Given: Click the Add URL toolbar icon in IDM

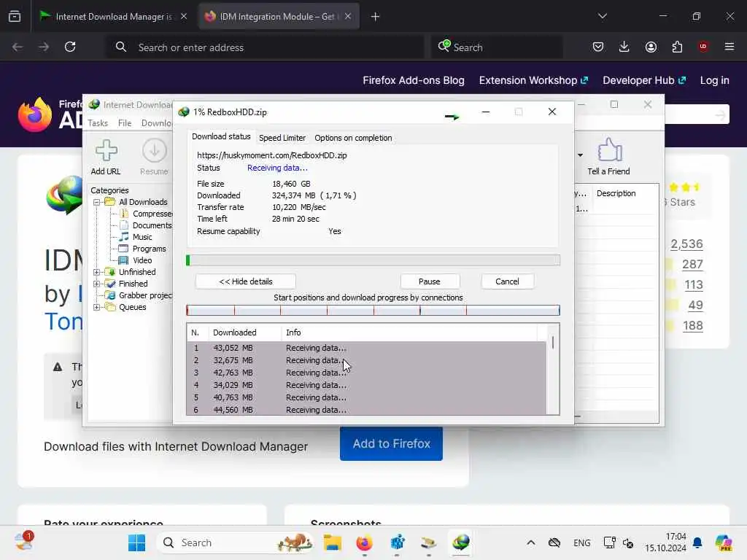Looking at the screenshot, I should tap(106, 157).
